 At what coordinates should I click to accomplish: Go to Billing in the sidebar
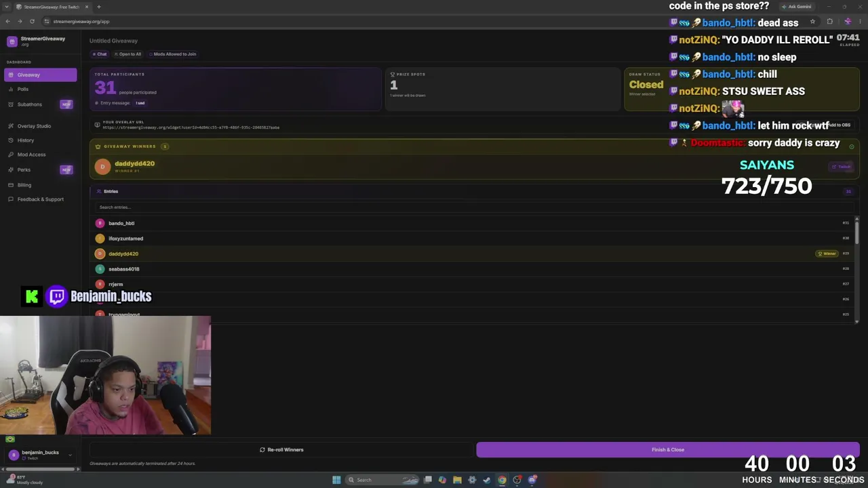(39, 184)
